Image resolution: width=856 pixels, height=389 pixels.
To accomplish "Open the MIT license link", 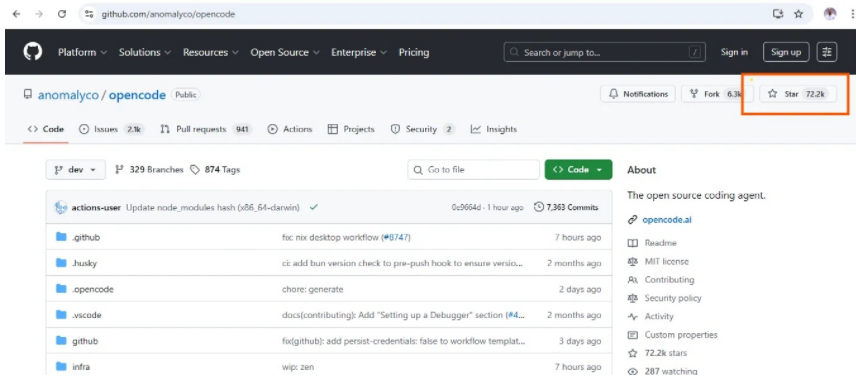I will pos(667,261).
